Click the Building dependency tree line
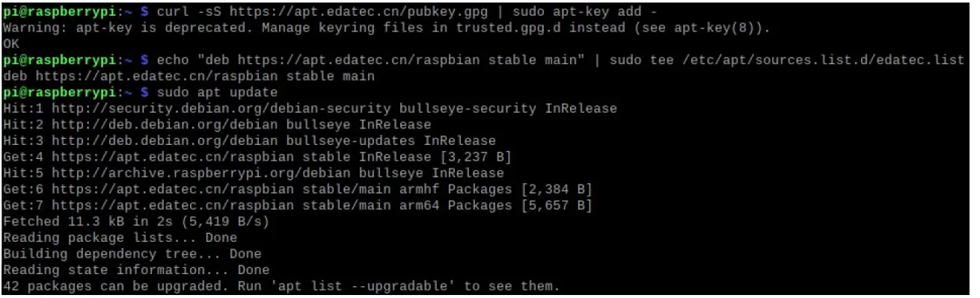 132,254
